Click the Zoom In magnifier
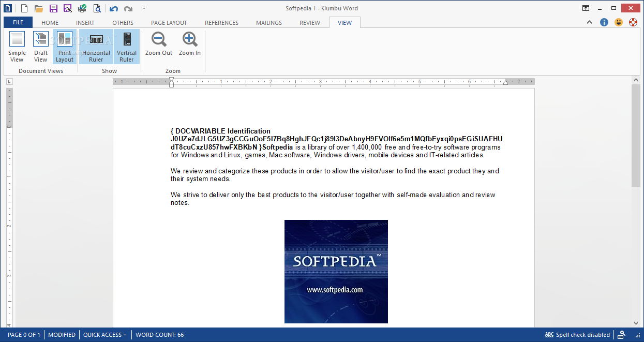The width and height of the screenshot is (644, 342). click(190, 44)
